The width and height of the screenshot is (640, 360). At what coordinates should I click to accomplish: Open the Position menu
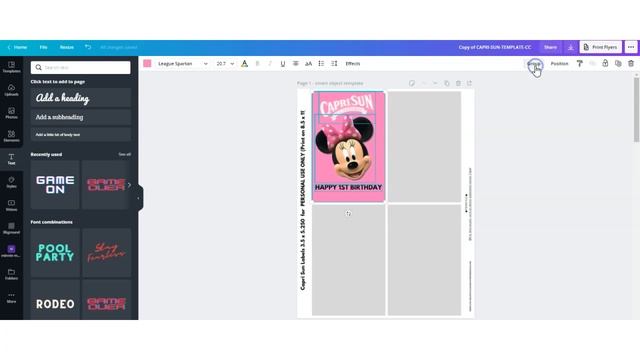point(559,64)
